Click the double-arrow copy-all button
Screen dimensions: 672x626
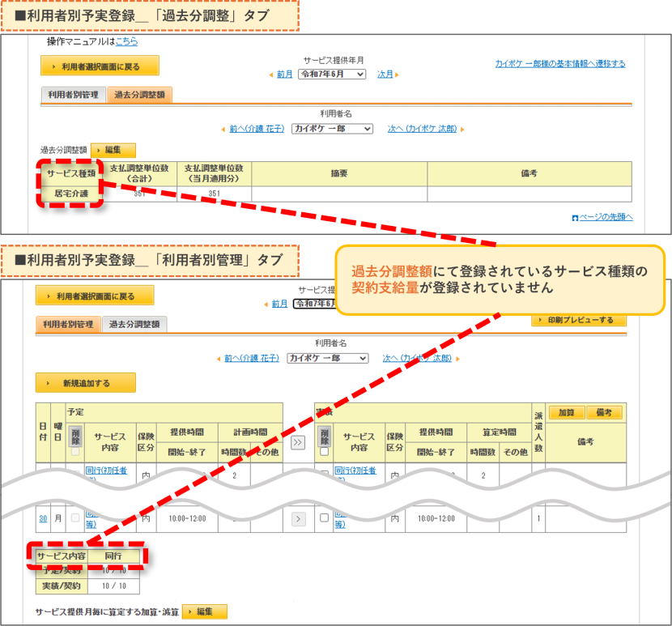[x=298, y=442]
